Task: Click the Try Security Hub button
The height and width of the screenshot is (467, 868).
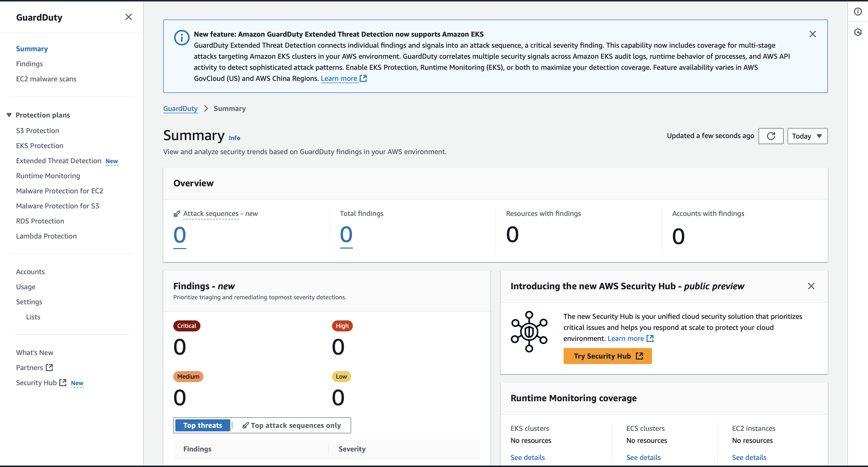Action: coord(608,356)
